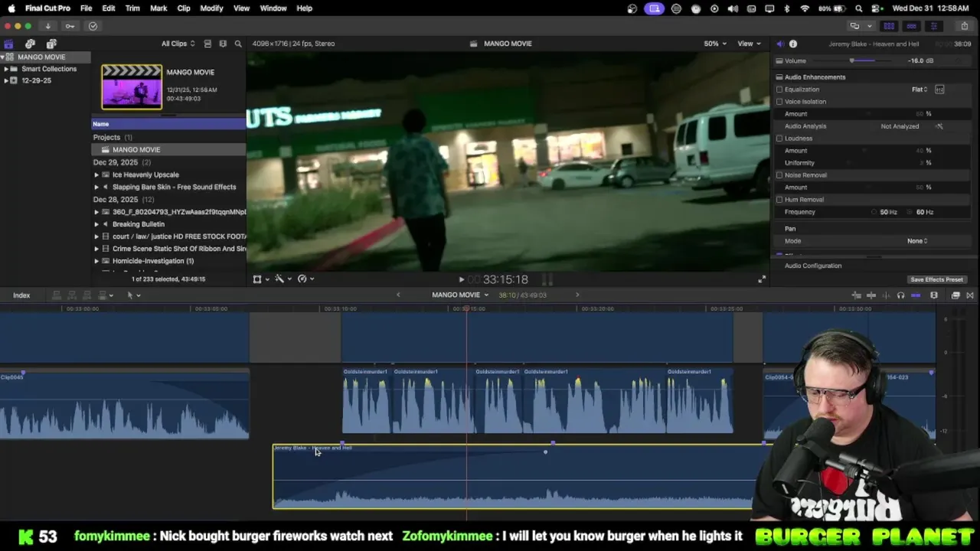Image resolution: width=980 pixels, height=551 pixels.
Task: Enable the Equalization checkbox
Action: (779, 90)
